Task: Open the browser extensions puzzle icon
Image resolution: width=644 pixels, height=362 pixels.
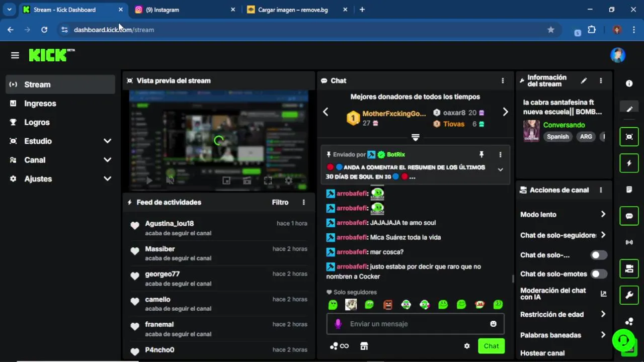Action: 592,30
